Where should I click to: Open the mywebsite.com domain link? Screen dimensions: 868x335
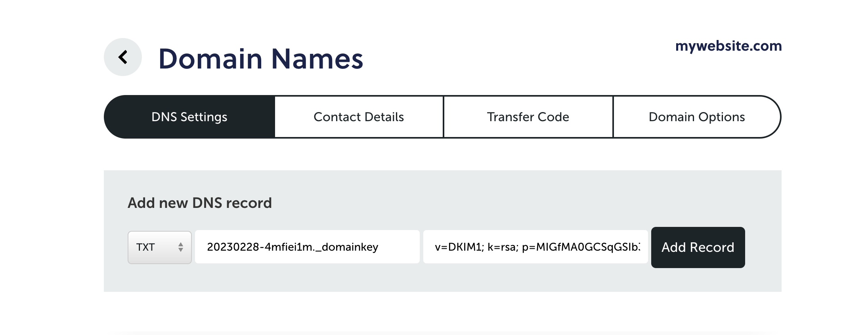pos(728,46)
